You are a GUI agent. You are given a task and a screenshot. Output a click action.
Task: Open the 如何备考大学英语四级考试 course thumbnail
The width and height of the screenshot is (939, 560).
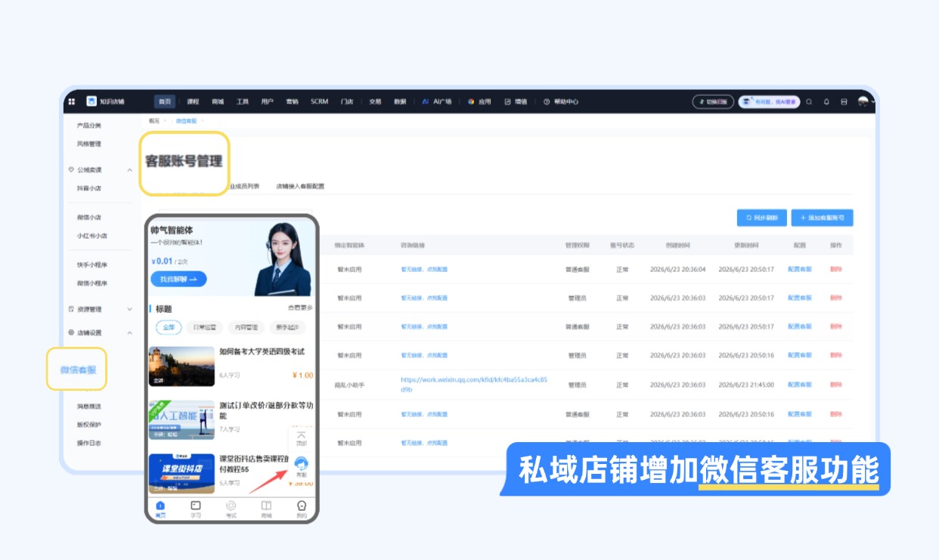181,367
